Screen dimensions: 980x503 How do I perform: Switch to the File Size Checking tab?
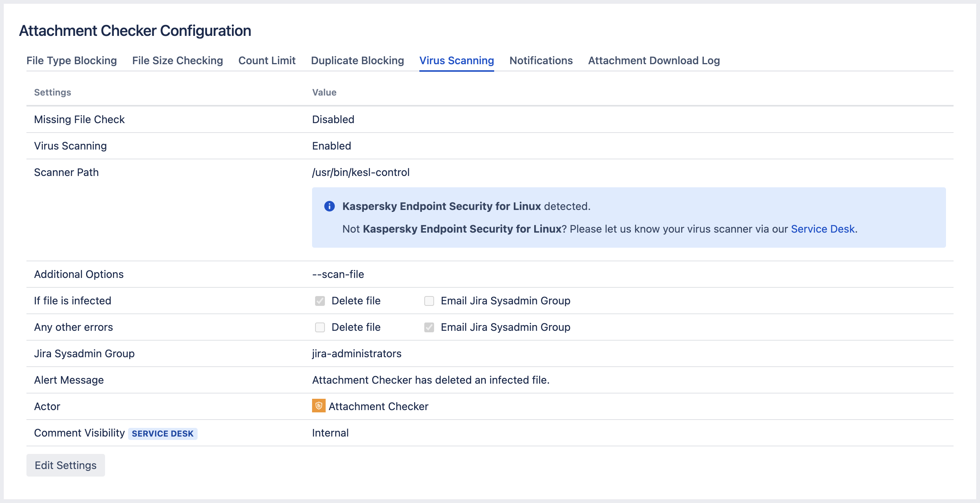(x=177, y=60)
